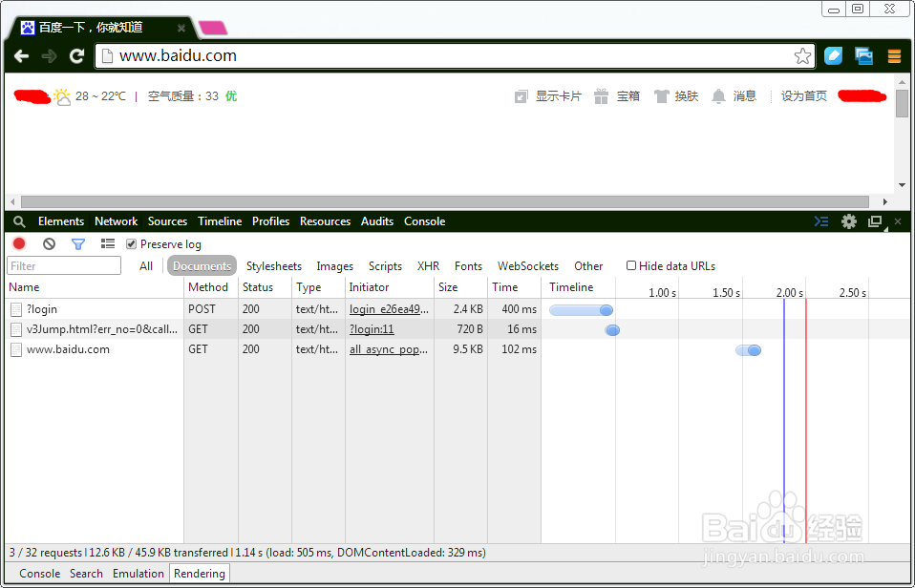Toggle small request rows list icon
The height and width of the screenshot is (588, 915).
107,243
